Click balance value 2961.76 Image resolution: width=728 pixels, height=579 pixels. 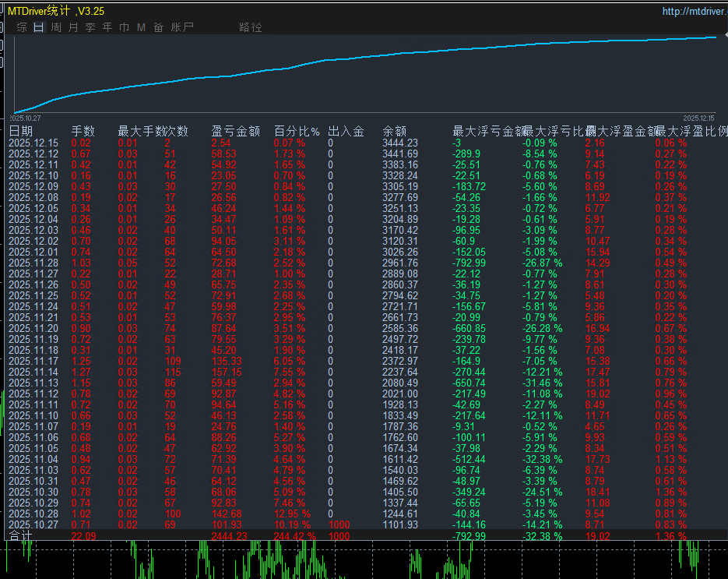click(x=400, y=263)
